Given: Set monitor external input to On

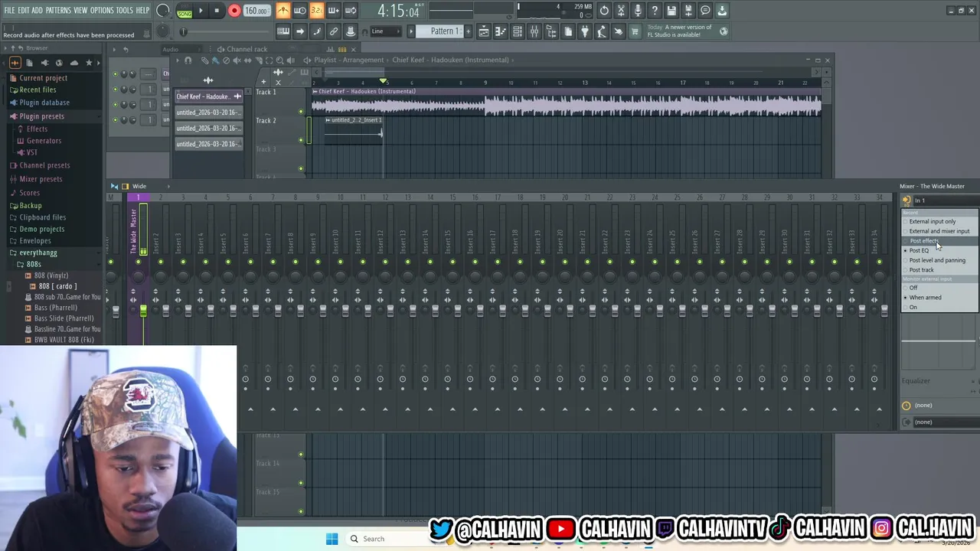Looking at the screenshot, I should 913,308.
